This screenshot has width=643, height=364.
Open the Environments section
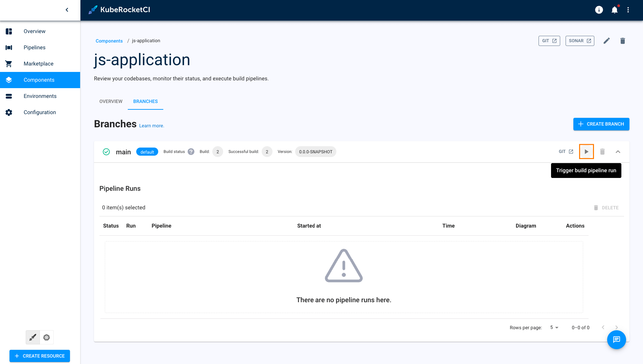point(40,96)
